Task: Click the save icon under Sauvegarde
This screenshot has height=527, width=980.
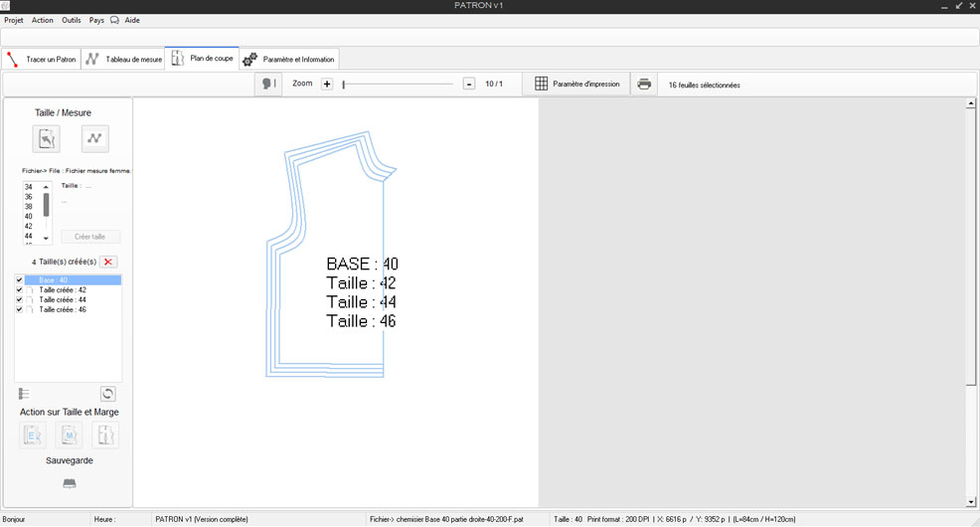Action: pos(69,483)
